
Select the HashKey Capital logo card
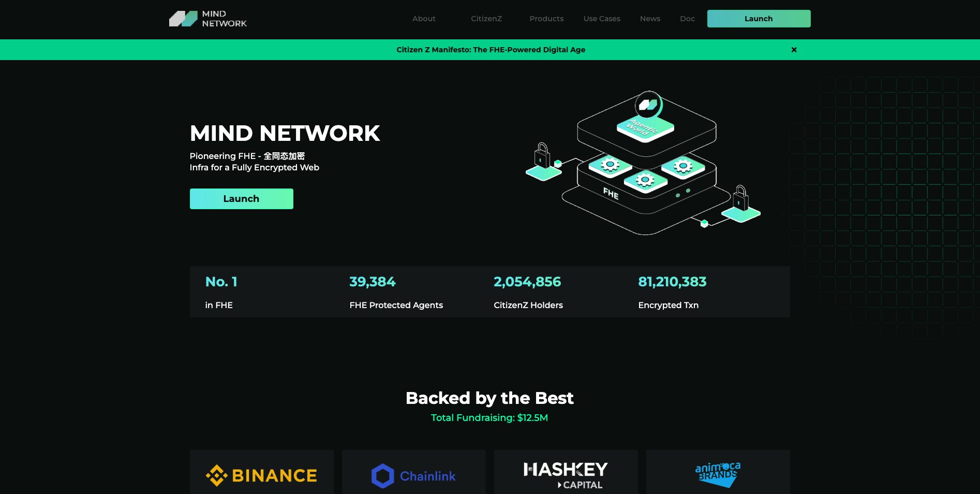click(x=566, y=475)
